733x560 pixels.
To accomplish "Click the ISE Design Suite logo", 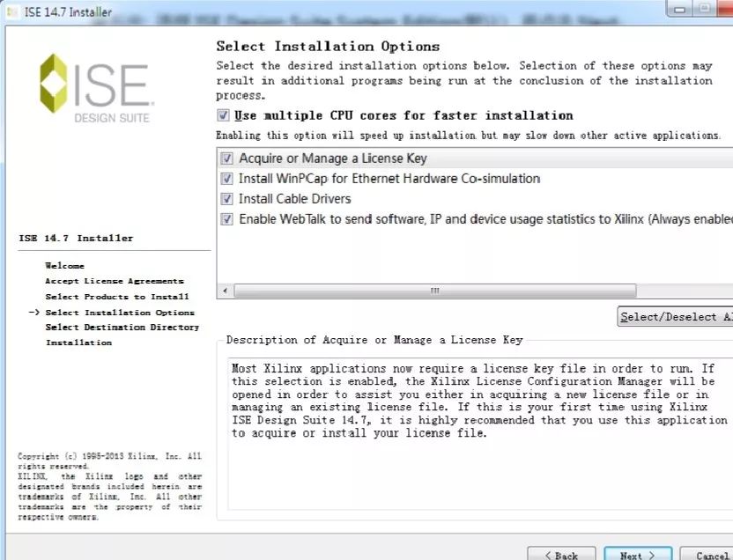I will pos(96,88).
